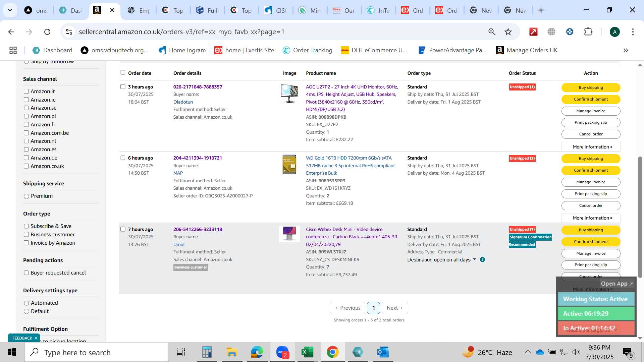644x362 pixels.
Task: Open order link 204-4211394-1910721
Action: [198, 158]
